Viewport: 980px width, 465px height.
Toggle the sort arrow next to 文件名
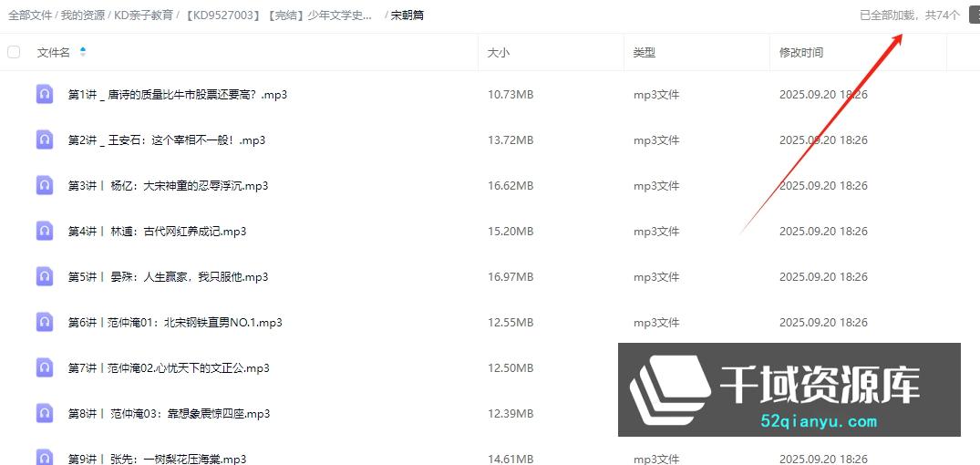click(82, 52)
